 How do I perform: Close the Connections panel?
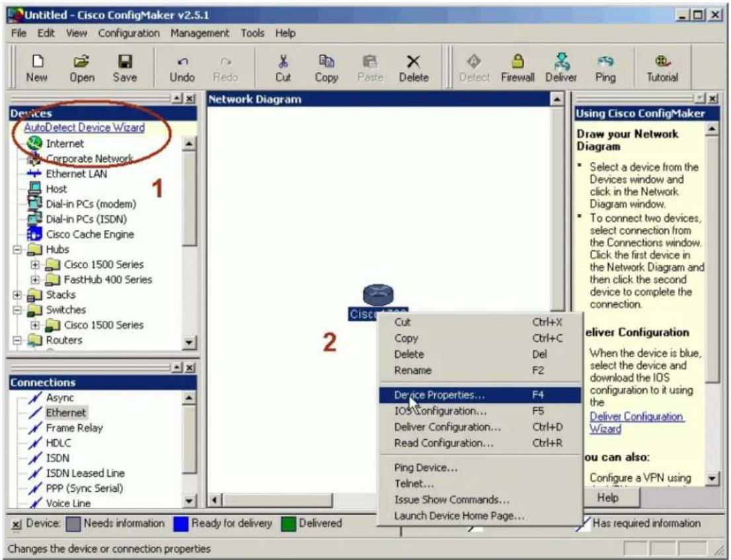pyautogui.click(x=190, y=368)
